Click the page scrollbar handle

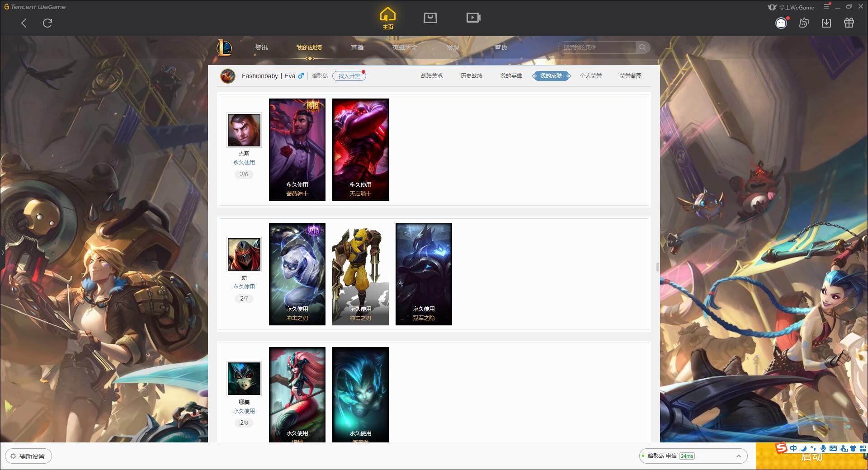[657, 267]
